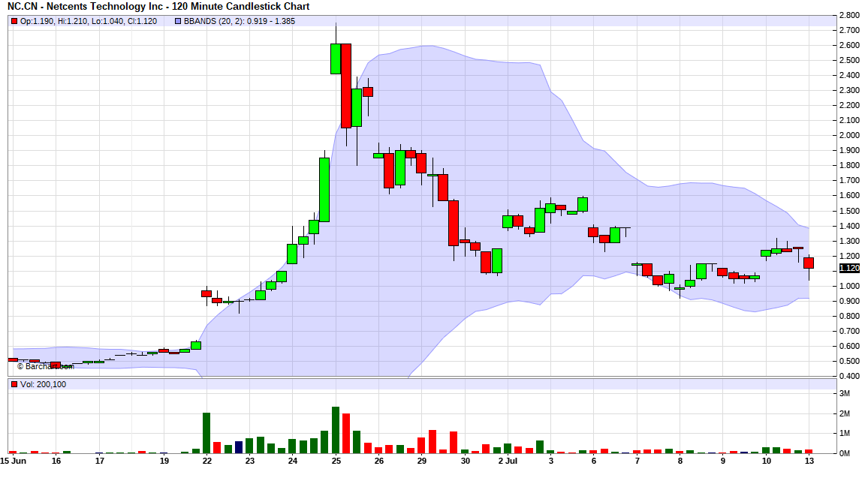868x484 pixels.
Task: Click the tallest green volume bar on June 25
Action: pos(336,430)
